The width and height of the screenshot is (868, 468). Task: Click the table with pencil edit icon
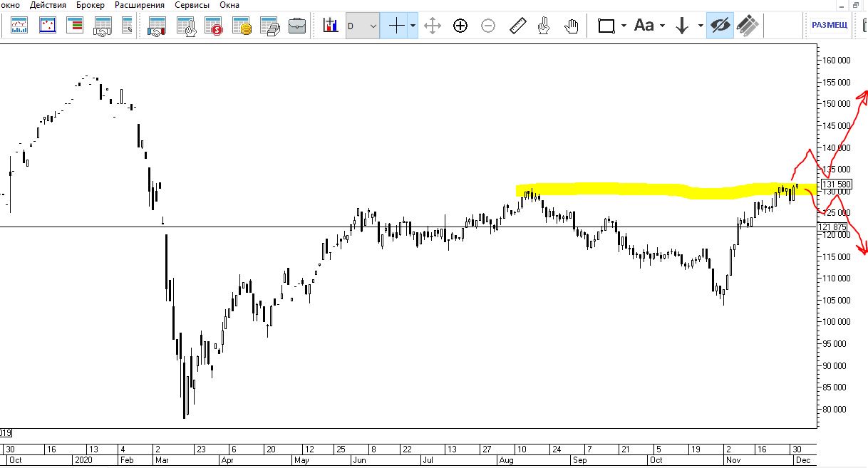click(128, 26)
